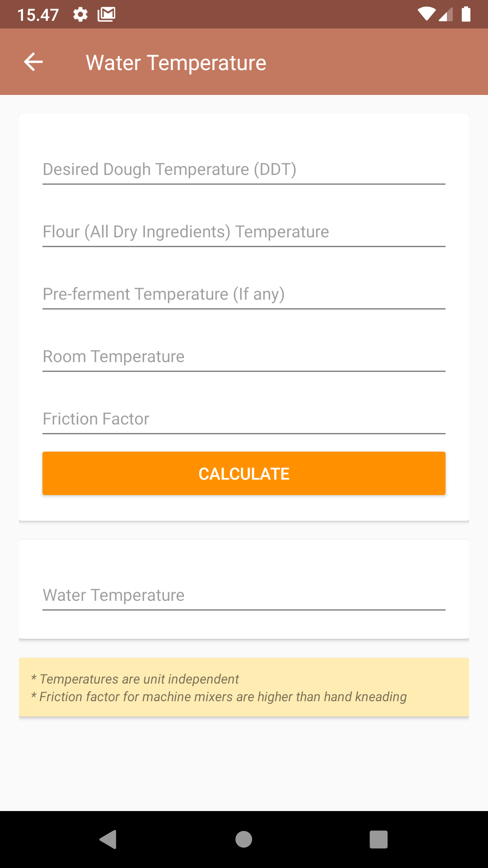Tap the Gmail notification icon
Screen dimensions: 488x868
click(x=107, y=14)
